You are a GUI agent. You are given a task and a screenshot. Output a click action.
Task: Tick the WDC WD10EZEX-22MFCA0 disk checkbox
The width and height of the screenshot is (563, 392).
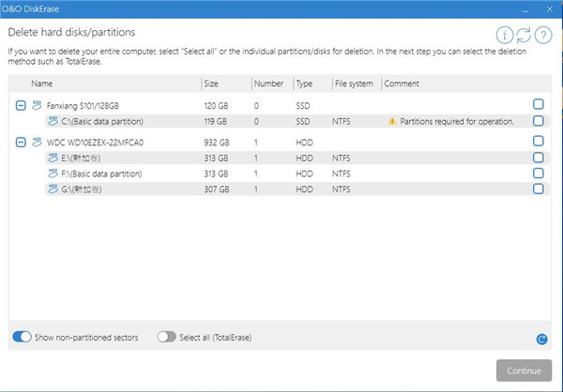pyautogui.click(x=538, y=141)
